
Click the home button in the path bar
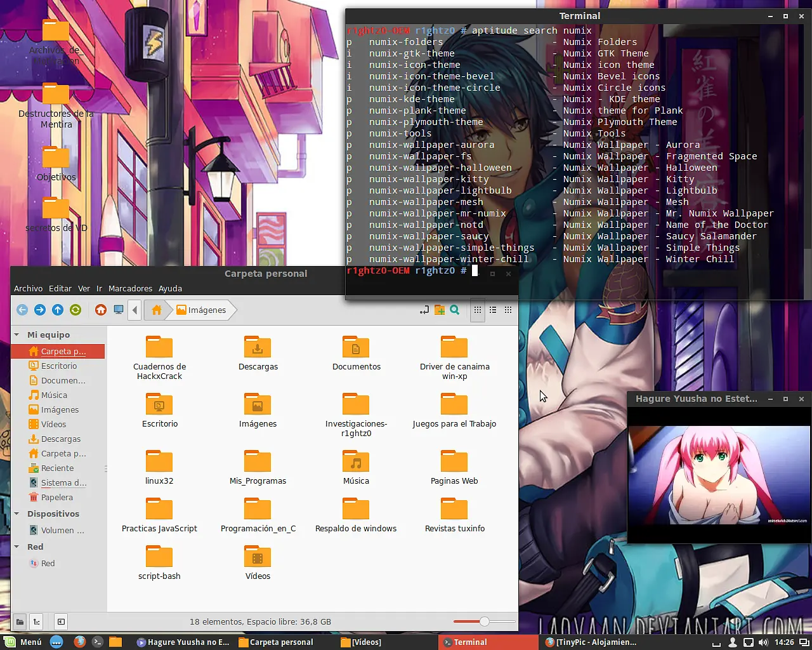[157, 310]
